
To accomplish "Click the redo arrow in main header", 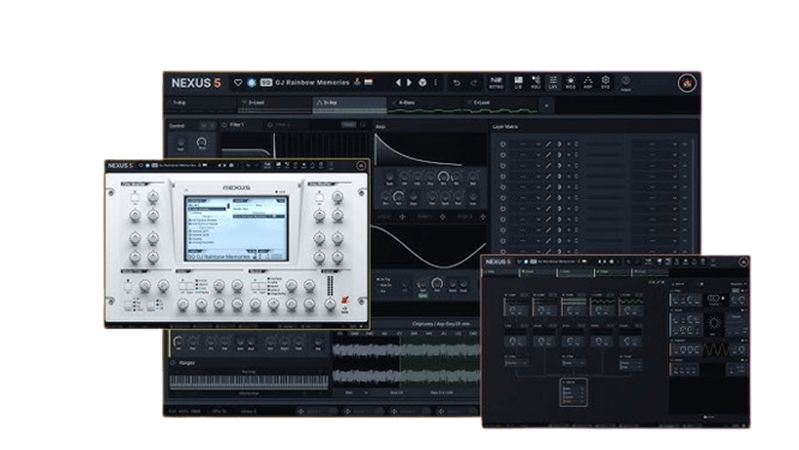I will coord(473,83).
